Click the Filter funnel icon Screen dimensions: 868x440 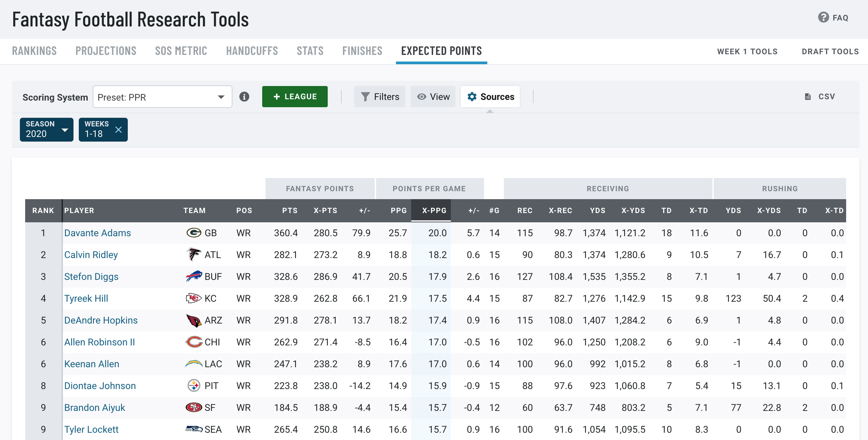[x=365, y=97]
